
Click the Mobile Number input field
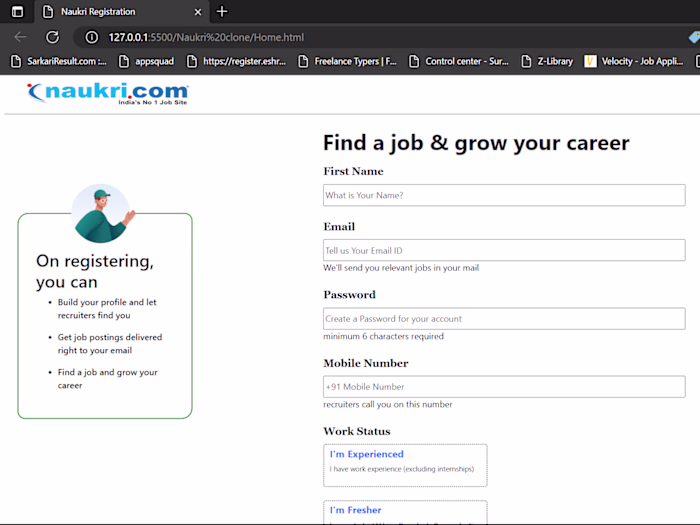tap(504, 387)
